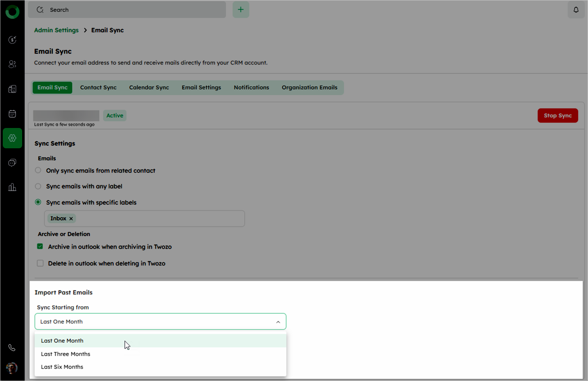Image resolution: width=588 pixels, height=381 pixels.
Task: Open the Contacts sidebar icon
Action: tap(12, 64)
